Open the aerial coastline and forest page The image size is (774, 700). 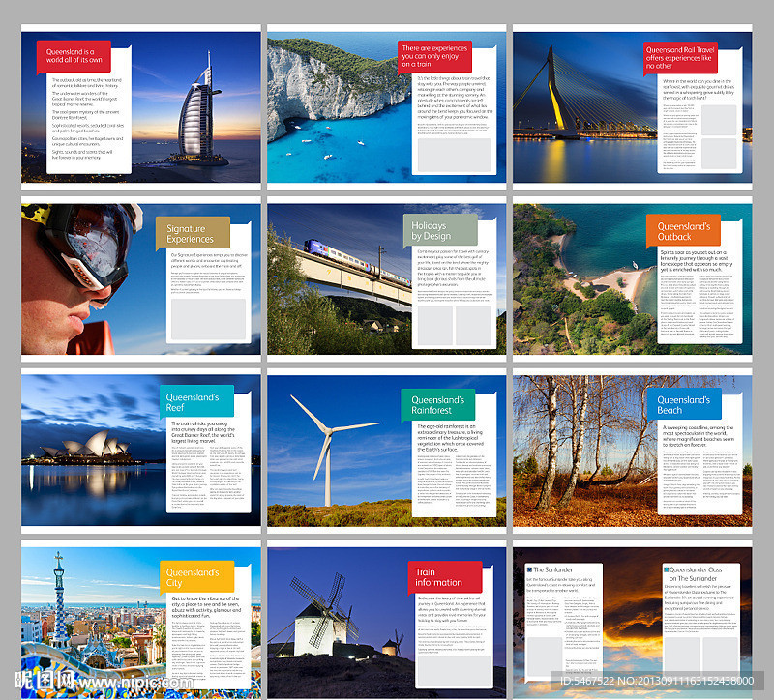633,279
